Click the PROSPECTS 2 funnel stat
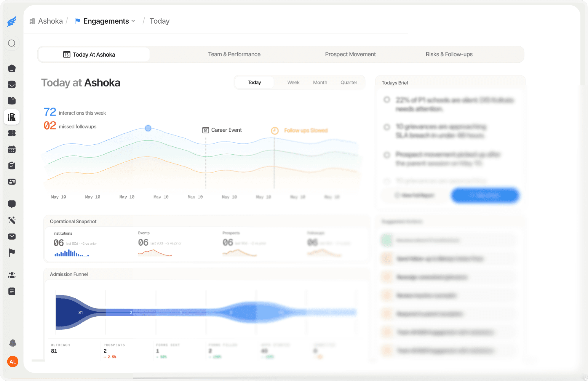This screenshot has height=381, width=588. point(114,351)
